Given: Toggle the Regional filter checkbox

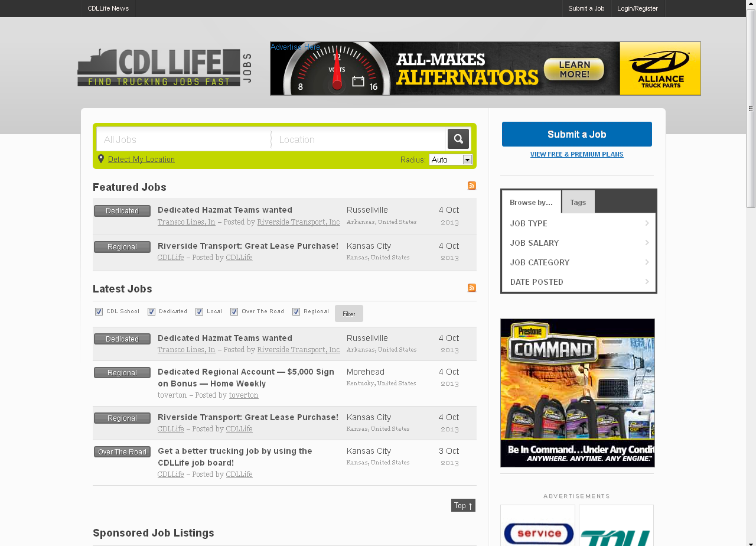Looking at the screenshot, I should pos(296,312).
